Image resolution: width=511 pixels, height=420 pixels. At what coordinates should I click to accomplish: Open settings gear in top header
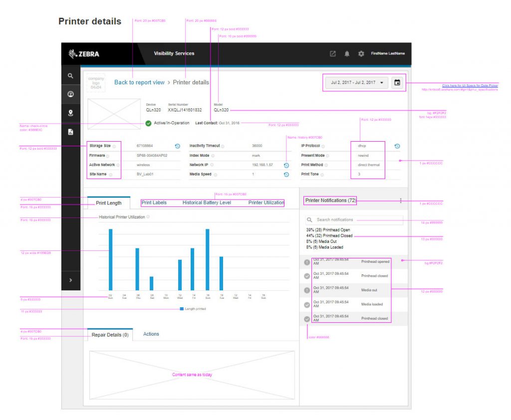(x=361, y=54)
